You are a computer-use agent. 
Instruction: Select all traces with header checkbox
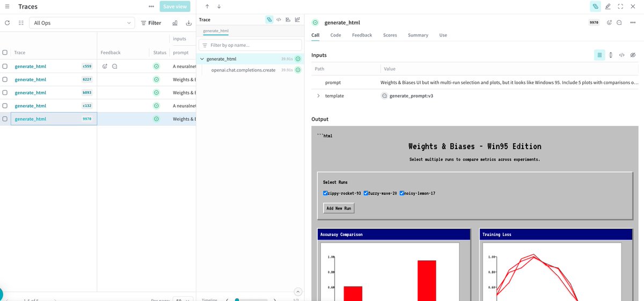coord(5,53)
